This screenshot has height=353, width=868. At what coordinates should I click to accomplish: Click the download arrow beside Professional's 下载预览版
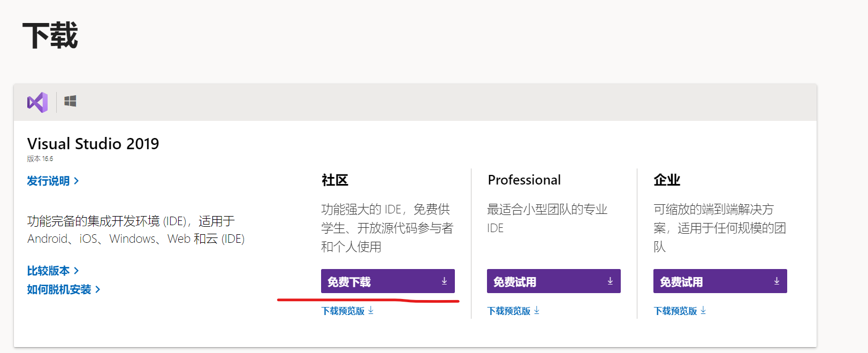[537, 310]
